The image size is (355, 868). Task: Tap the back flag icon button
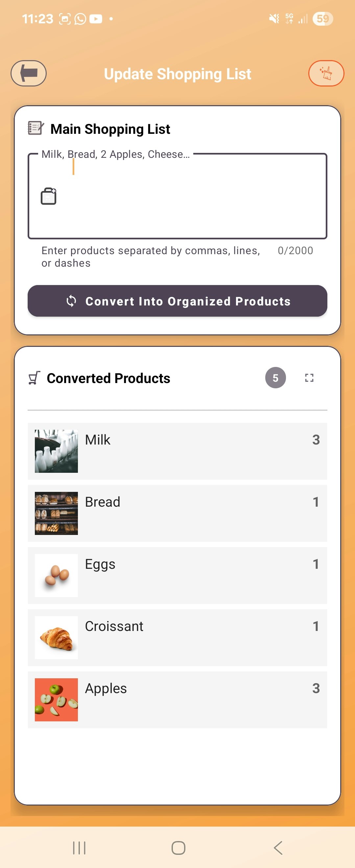29,73
